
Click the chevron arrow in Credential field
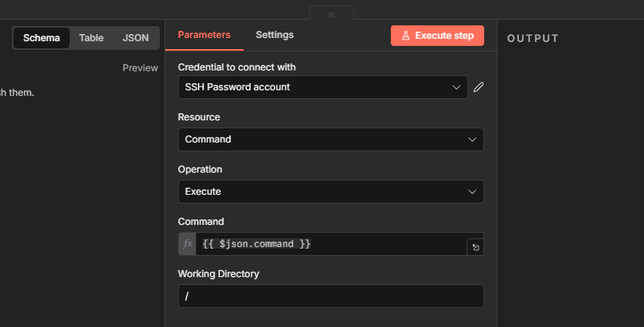click(456, 87)
